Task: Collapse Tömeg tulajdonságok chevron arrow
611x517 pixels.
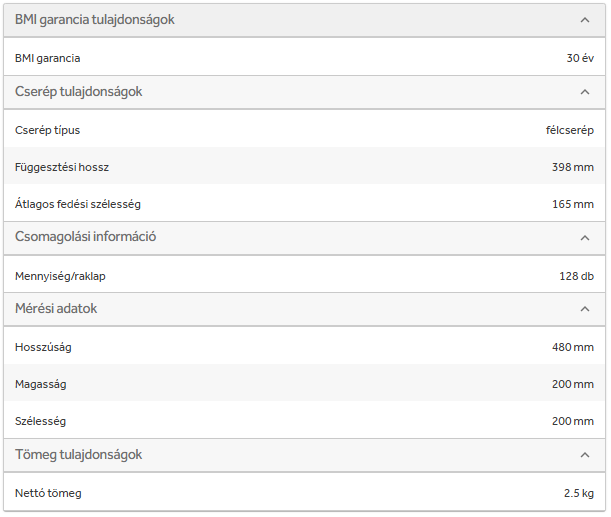Action: click(x=585, y=455)
